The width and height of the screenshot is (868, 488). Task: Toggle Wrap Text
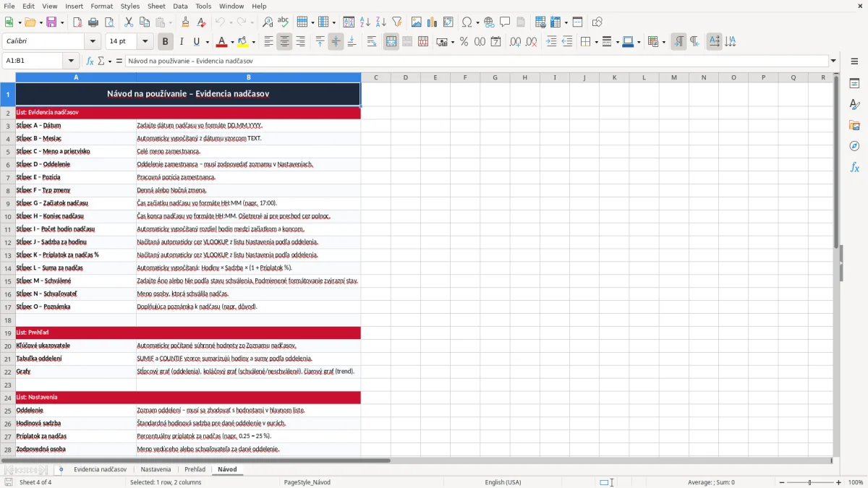coord(371,42)
